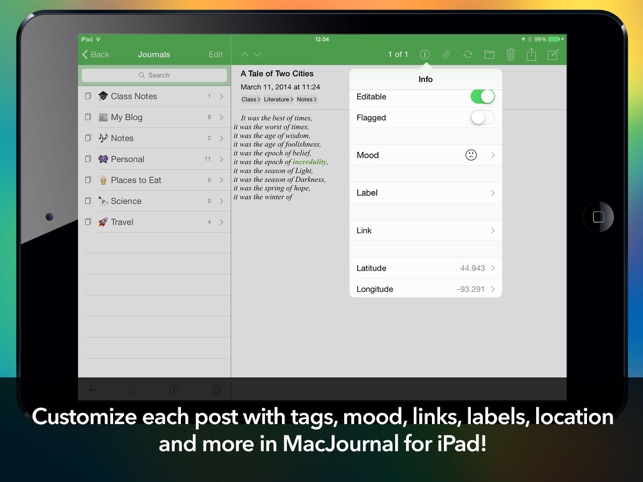This screenshot has width=643, height=482.
Task: Expand the Class Notes journal chevron
Action: (x=221, y=96)
